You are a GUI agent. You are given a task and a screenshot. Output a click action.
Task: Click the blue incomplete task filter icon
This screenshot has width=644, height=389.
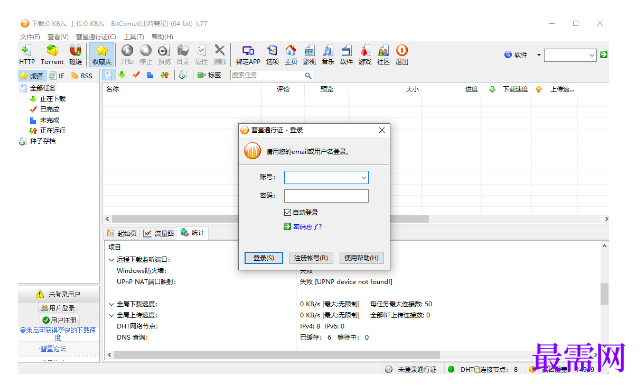[x=150, y=75]
